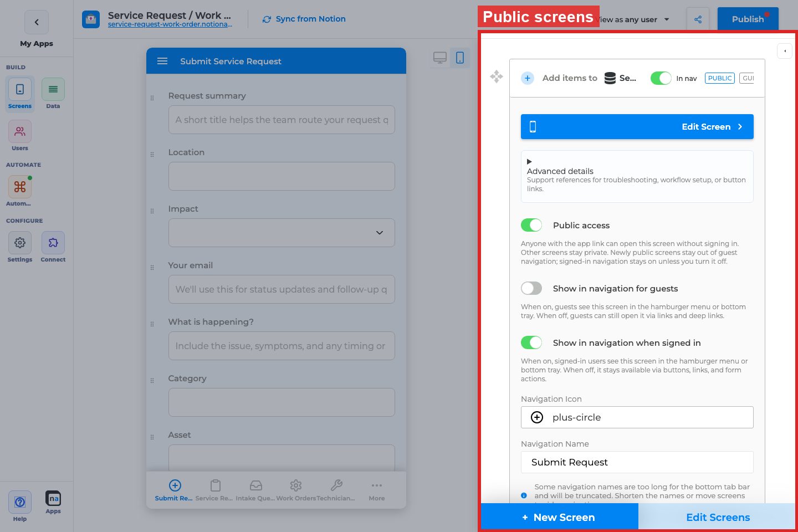Toggle the In nav switch
798x532 pixels.
point(661,78)
